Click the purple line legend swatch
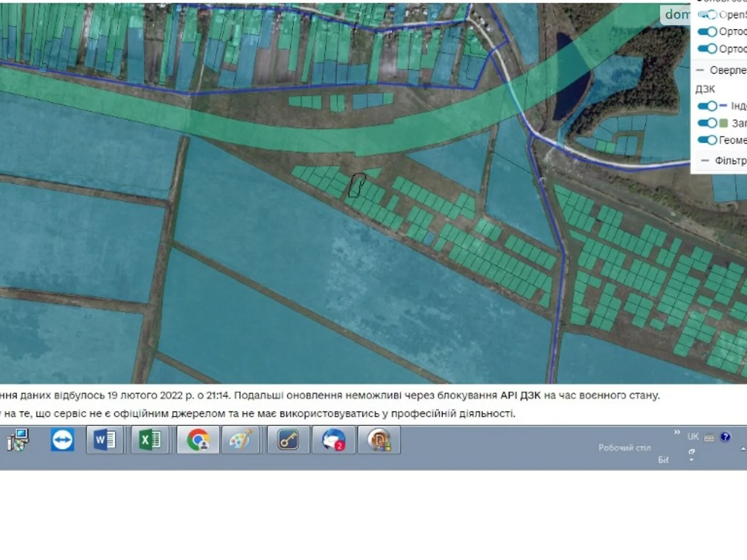Image resolution: width=747 pixels, height=560 pixels. [723, 106]
